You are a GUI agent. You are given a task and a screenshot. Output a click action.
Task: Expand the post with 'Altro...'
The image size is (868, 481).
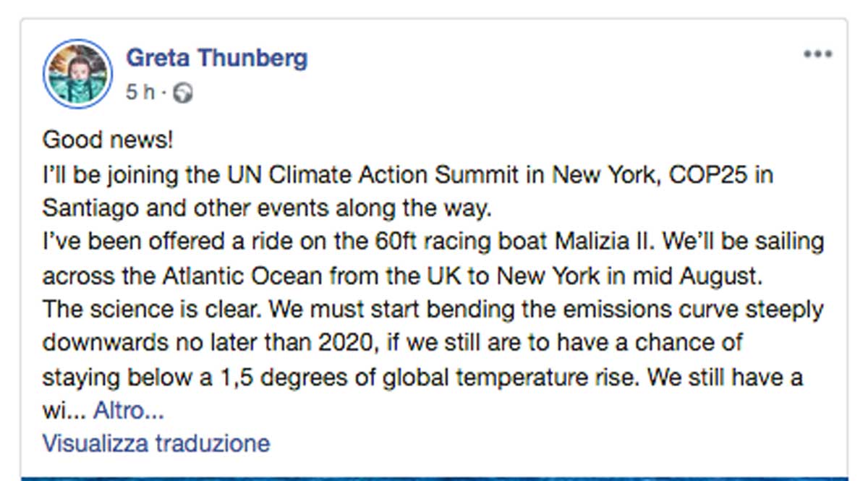128,411
